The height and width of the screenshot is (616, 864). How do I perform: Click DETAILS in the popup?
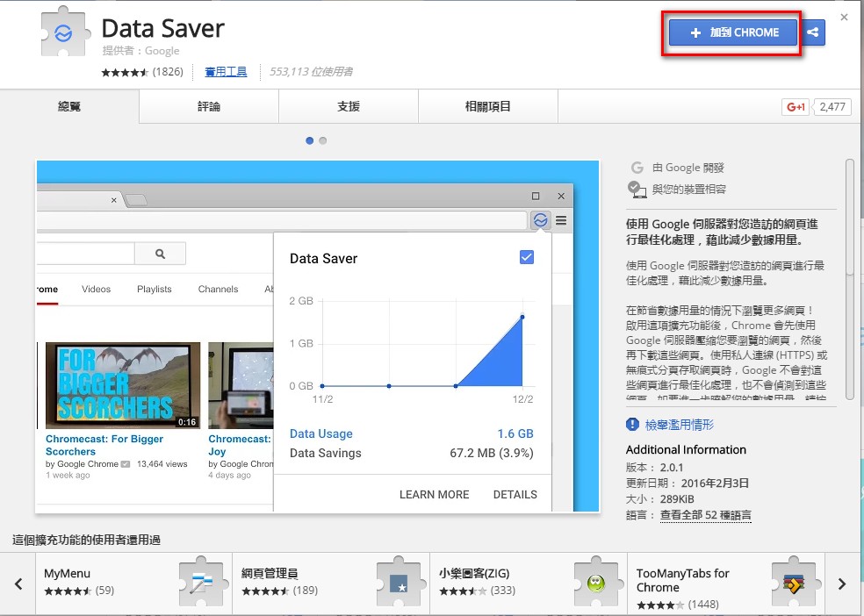pyautogui.click(x=515, y=494)
